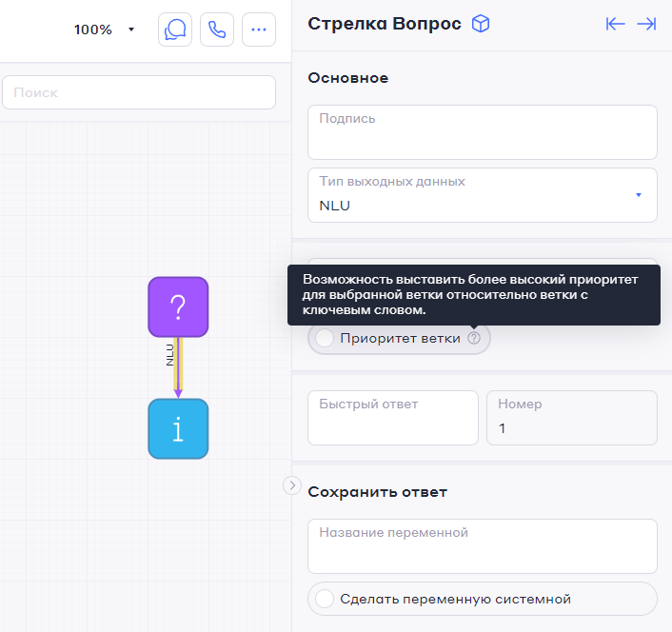Click the cube icon next to Стрелка Вопрос
This screenshot has height=632, width=672.
[481, 24]
